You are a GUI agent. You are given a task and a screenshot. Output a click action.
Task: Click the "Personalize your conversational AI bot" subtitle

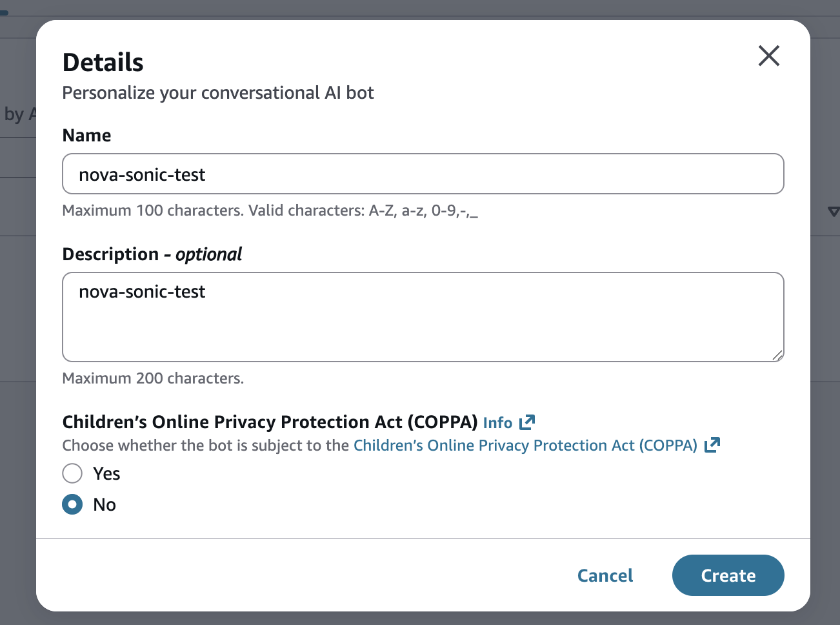(x=218, y=93)
